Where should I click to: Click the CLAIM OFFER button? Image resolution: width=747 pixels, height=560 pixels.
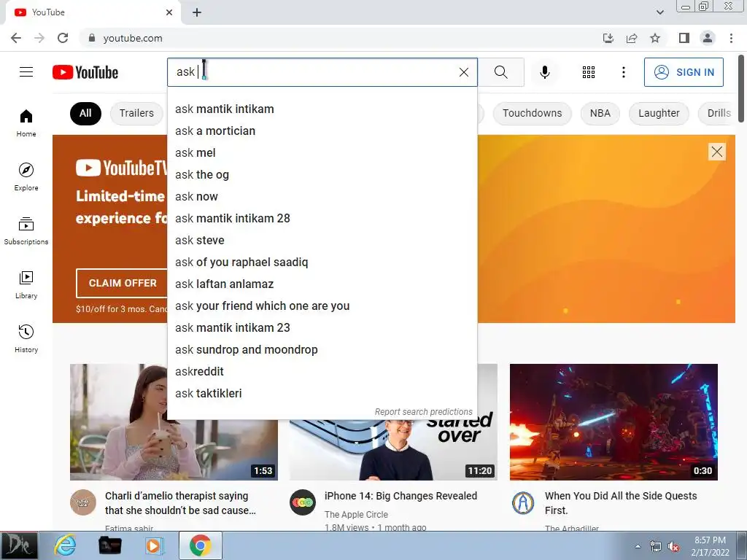coord(122,283)
